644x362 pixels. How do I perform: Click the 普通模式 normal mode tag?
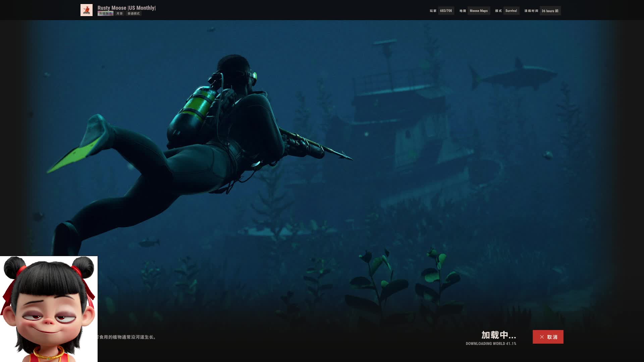(133, 14)
